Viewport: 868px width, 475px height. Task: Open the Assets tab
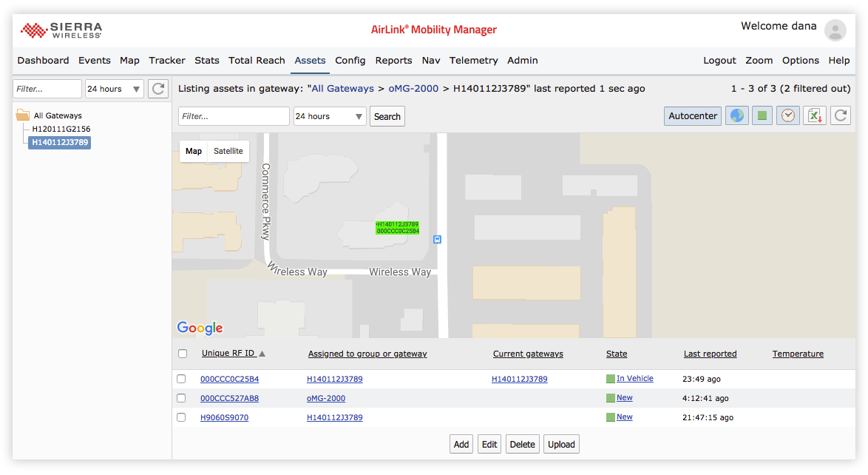click(x=310, y=61)
